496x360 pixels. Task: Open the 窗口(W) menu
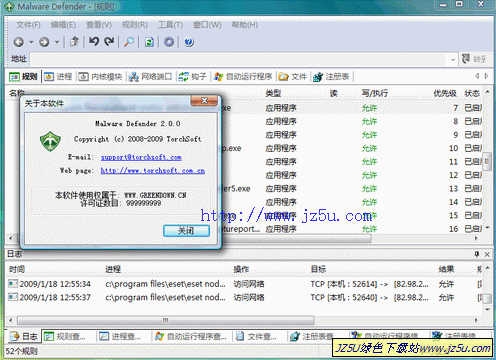coord(207,25)
